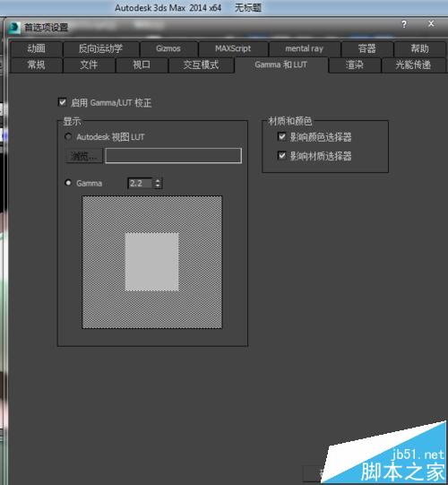Toggle 启用 Gamma/LUT 校正 checkbox

(x=62, y=102)
